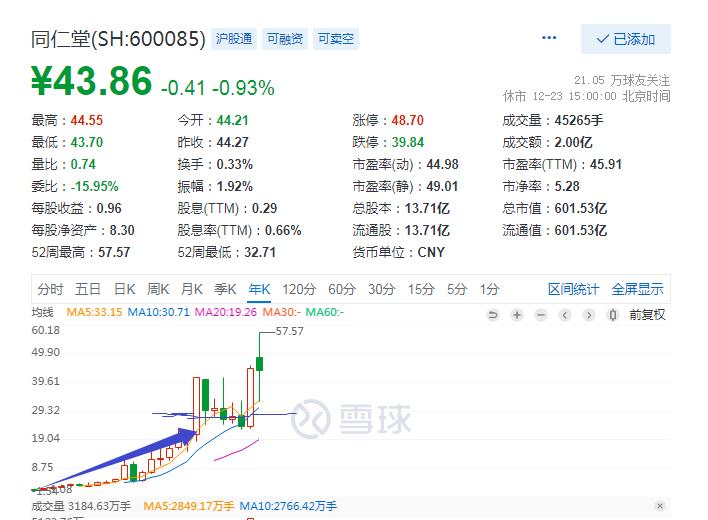Click the 已添加 watchlist button
708x520 pixels.
(x=625, y=39)
